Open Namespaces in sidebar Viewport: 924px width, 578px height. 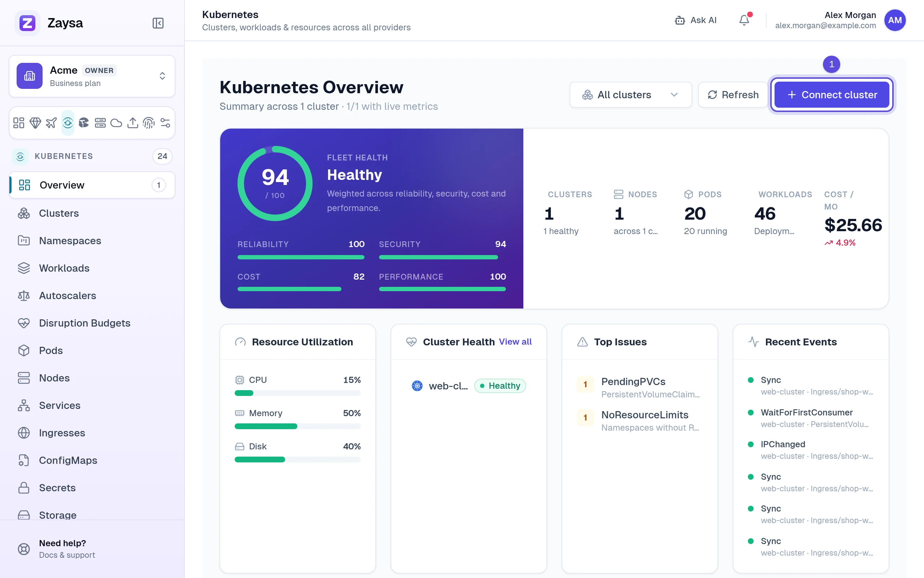click(92, 241)
